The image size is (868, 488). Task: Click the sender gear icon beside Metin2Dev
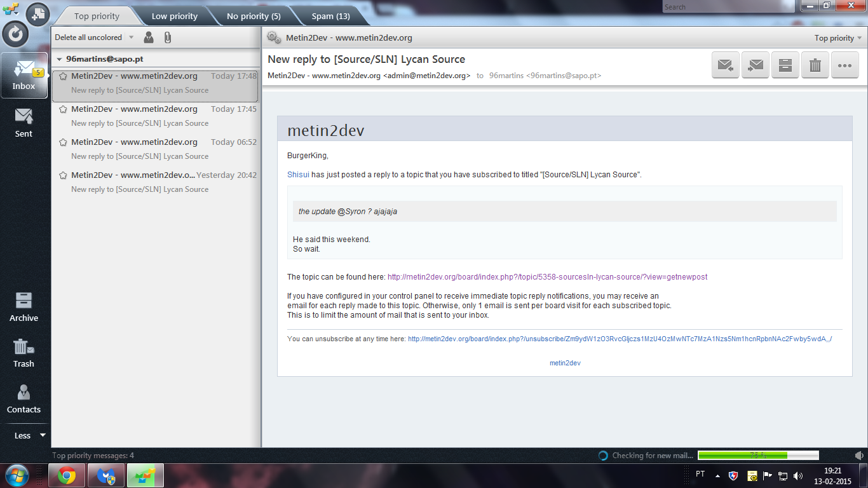tap(274, 37)
